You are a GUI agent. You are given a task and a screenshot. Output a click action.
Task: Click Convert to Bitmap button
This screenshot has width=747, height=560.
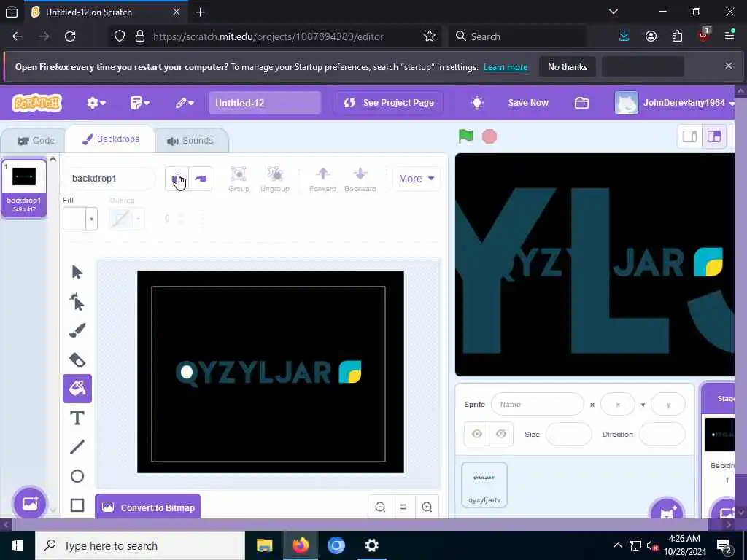[147, 507]
